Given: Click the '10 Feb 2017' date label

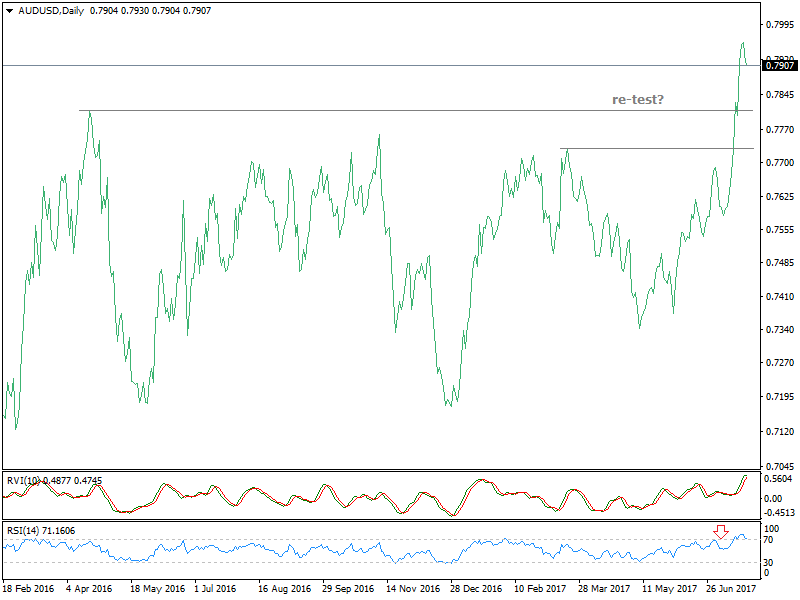Looking at the screenshot, I should pos(539,590).
